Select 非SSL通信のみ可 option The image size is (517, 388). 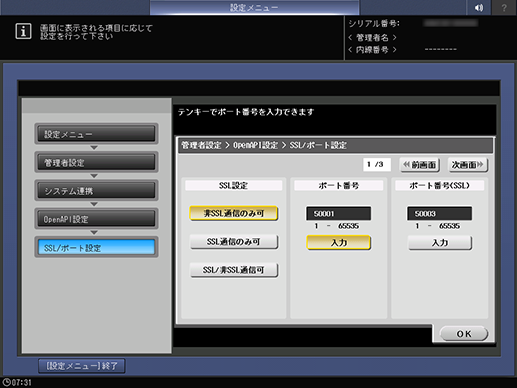tap(234, 213)
